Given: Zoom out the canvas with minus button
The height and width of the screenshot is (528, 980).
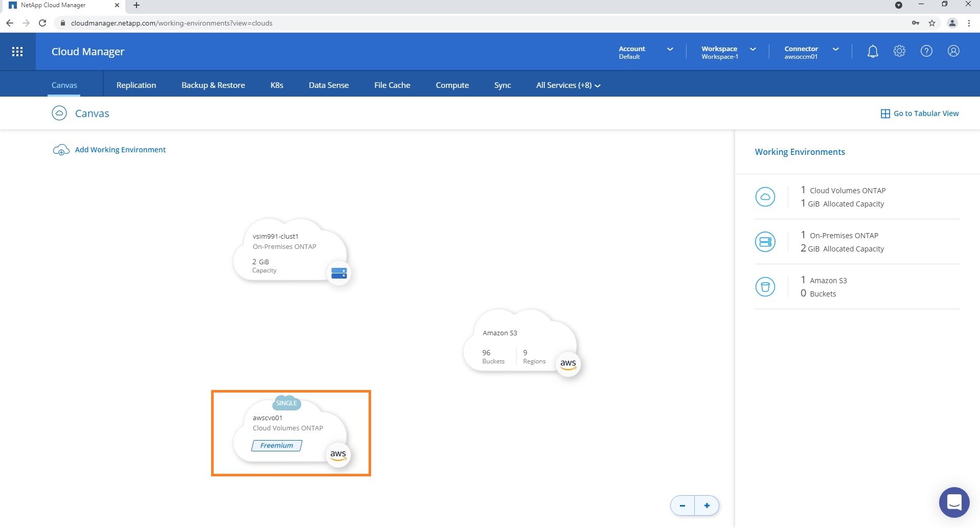Looking at the screenshot, I should pyautogui.click(x=682, y=506).
